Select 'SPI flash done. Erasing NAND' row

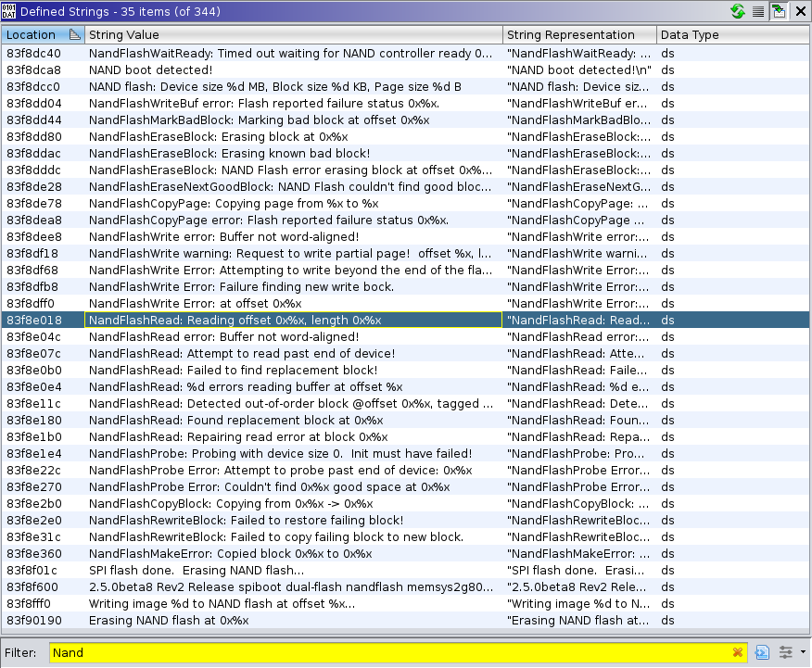coord(405,570)
